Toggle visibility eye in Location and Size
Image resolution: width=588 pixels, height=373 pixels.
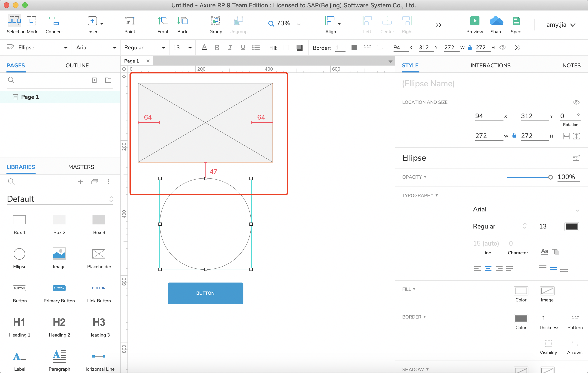[576, 102]
